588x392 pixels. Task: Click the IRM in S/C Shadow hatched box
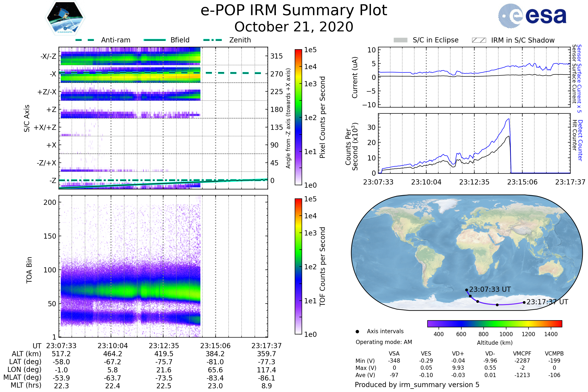[x=479, y=40]
